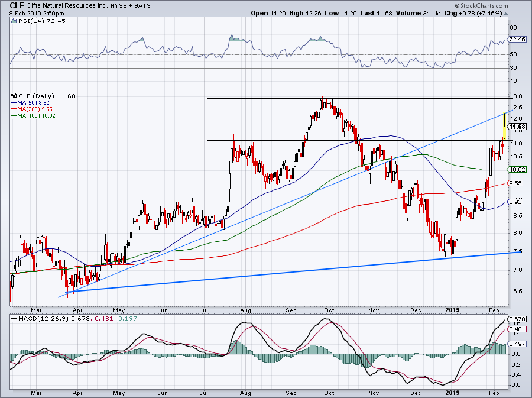Click the 9.55 red moving-average price tag
Viewport: 532px width, 398px height.
pos(516,183)
